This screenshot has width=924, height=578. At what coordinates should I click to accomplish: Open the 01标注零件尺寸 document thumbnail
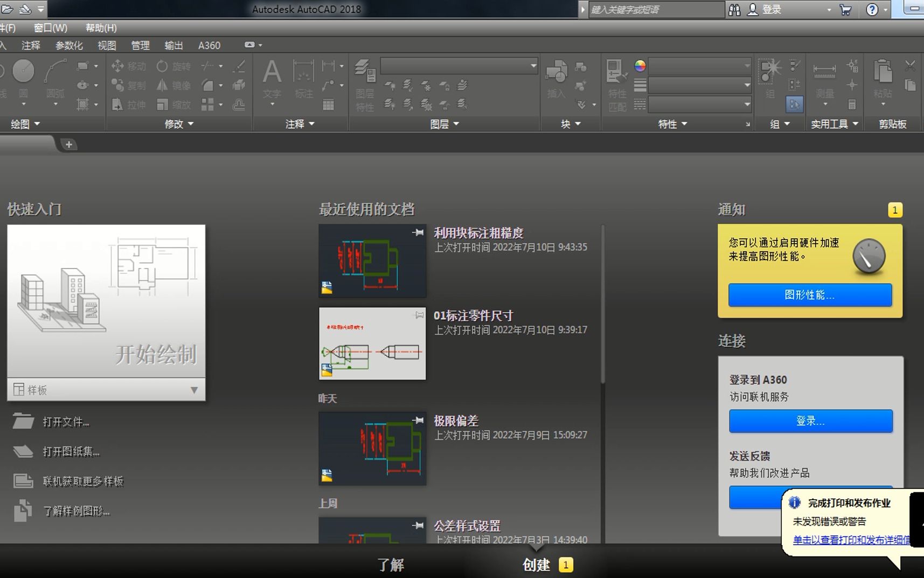372,343
